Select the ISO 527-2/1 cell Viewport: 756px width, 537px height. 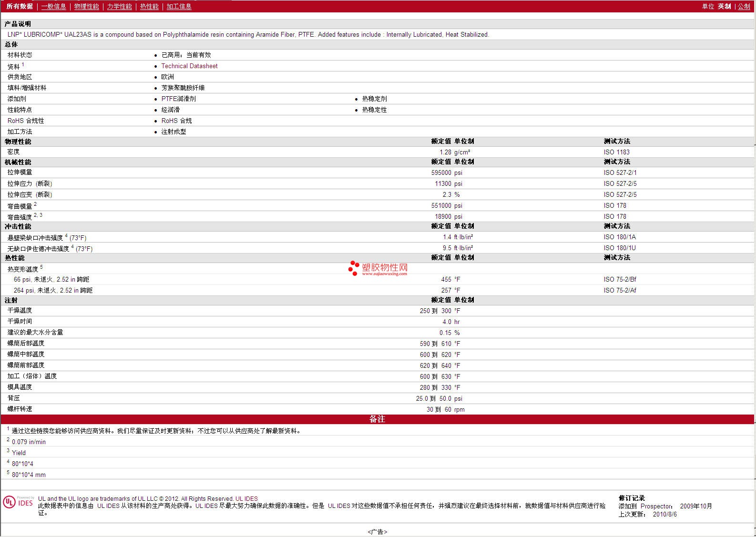tap(620, 172)
